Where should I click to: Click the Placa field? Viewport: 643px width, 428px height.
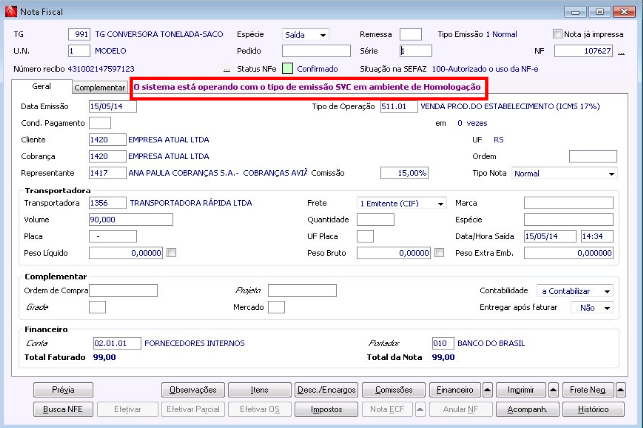[x=113, y=236]
